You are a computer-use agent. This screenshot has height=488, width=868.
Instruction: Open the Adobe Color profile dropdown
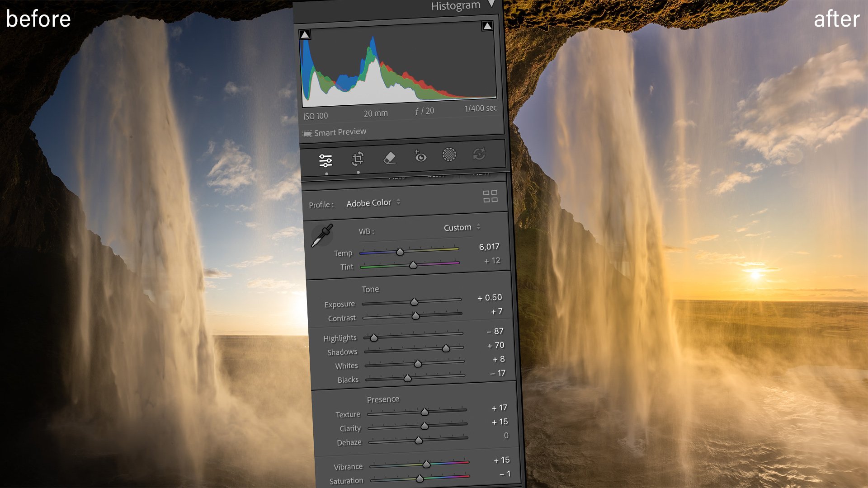point(373,203)
